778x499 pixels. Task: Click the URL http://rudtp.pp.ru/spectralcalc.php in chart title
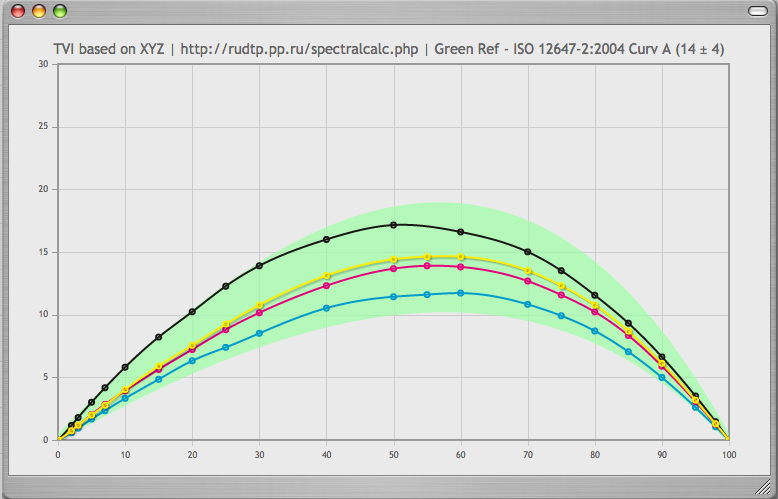pos(299,49)
